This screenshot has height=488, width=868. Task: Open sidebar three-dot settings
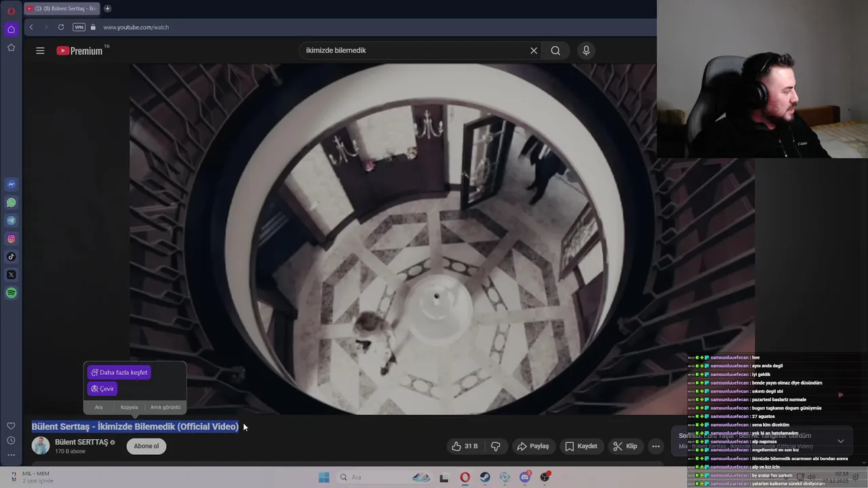click(11, 455)
